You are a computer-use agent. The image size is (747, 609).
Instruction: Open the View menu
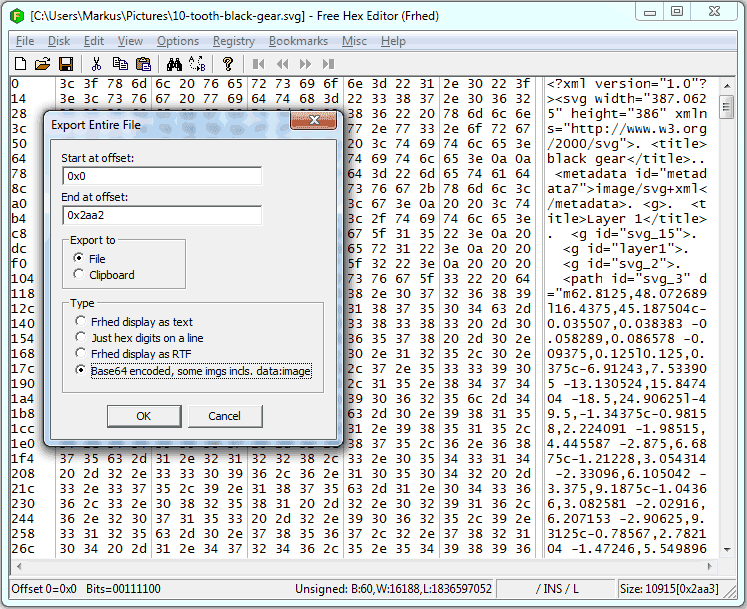[x=130, y=41]
